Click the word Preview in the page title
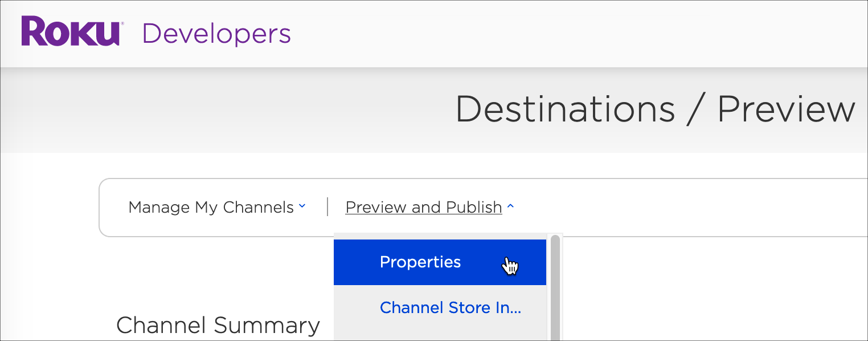Image resolution: width=868 pixels, height=341 pixels. (786, 108)
